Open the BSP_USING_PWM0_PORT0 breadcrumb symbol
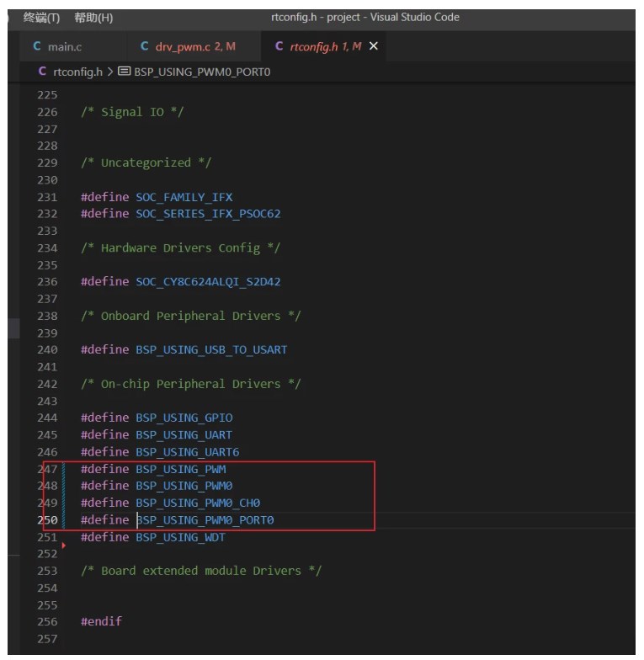The image size is (644, 660). point(202,72)
